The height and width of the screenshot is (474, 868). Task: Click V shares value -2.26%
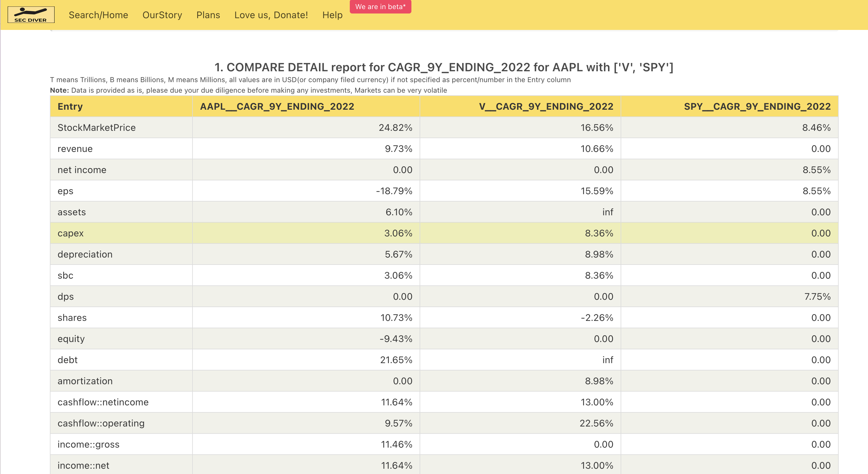[x=597, y=318]
